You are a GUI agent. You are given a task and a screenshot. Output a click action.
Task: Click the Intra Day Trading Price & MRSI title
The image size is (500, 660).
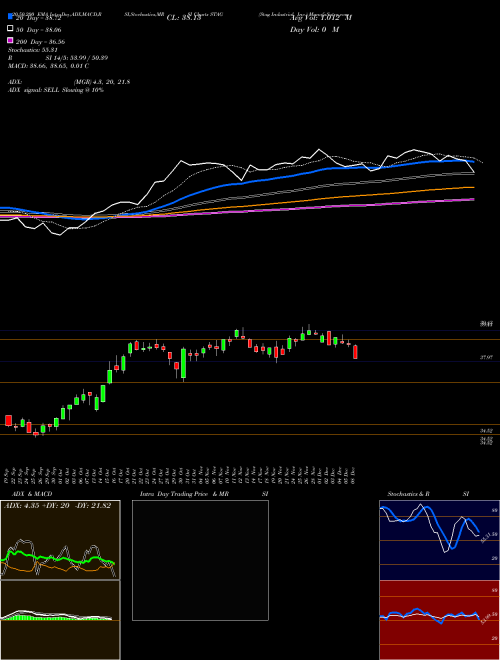pyautogui.click(x=204, y=494)
